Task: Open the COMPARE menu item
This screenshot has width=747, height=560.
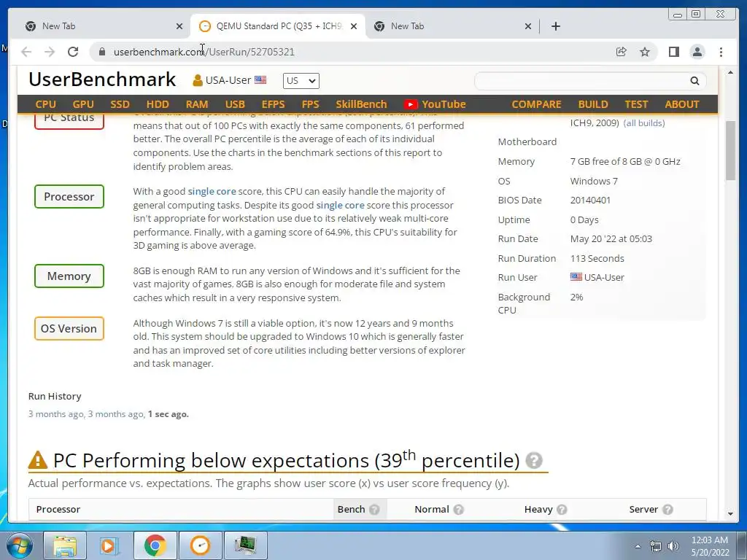Action: click(x=536, y=104)
